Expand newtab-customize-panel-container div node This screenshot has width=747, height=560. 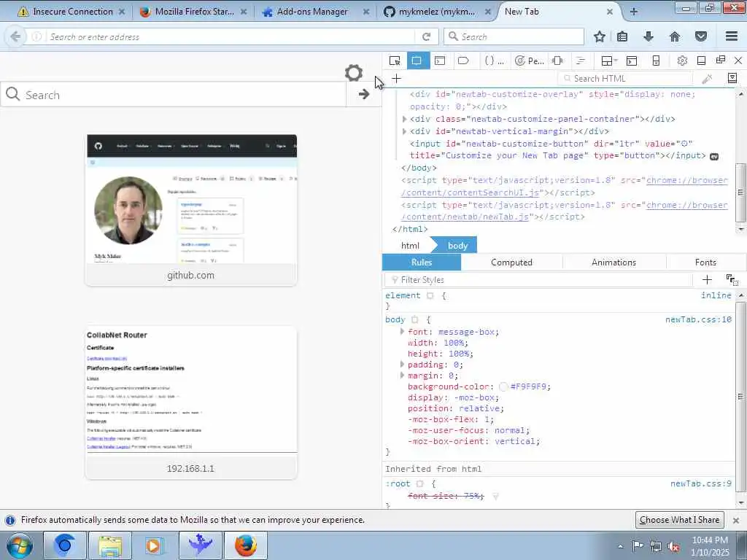(x=404, y=119)
